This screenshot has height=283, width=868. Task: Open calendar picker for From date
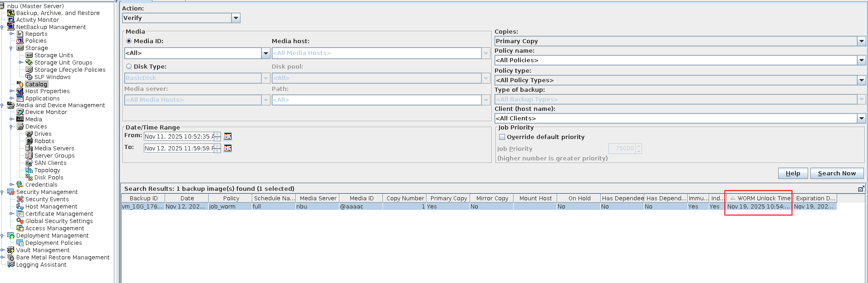[228, 136]
